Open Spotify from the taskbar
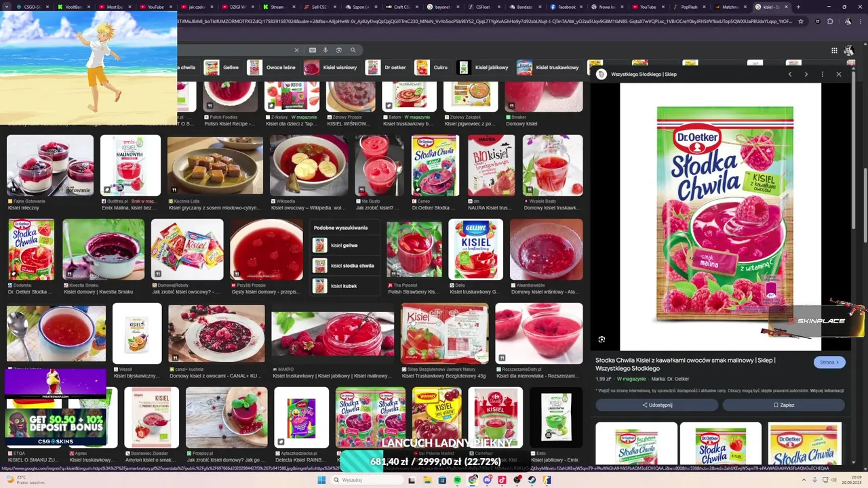The image size is (868, 488). tap(458, 480)
